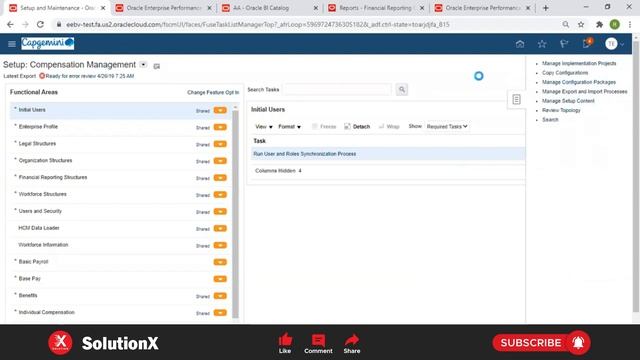Viewport: 640px width, 360px height.
Task: Reload the browser page
Action: [x=40, y=24]
